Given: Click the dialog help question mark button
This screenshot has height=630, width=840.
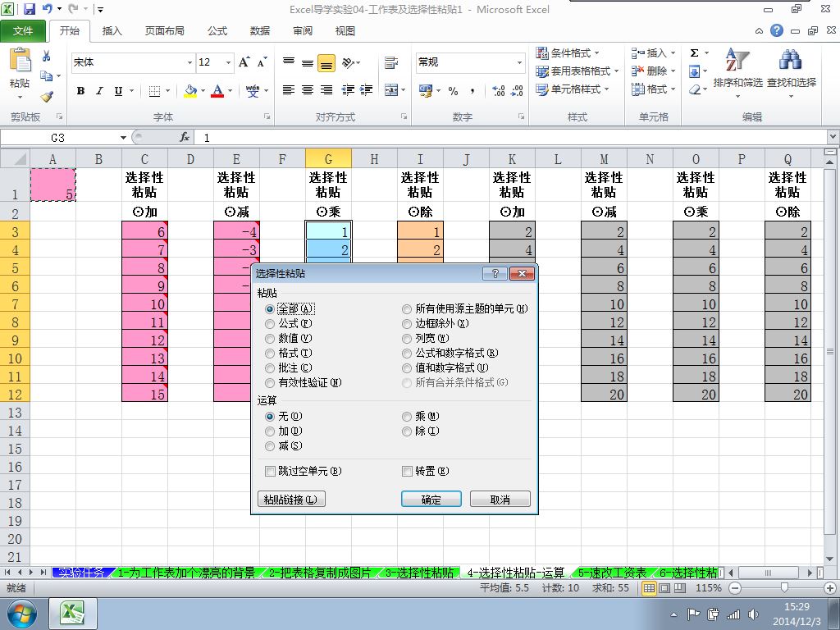Looking at the screenshot, I should pos(495,274).
